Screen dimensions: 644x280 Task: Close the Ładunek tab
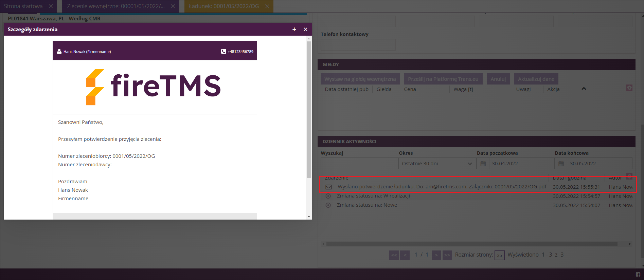click(x=267, y=6)
